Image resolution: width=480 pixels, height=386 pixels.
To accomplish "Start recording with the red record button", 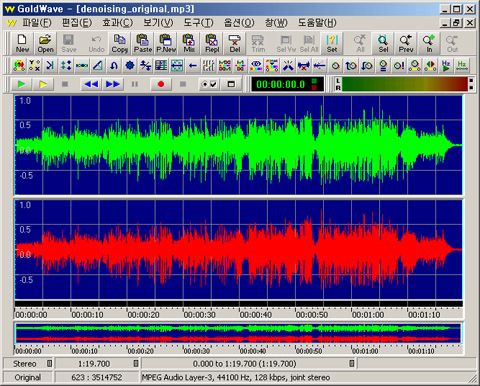I will (x=161, y=84).
